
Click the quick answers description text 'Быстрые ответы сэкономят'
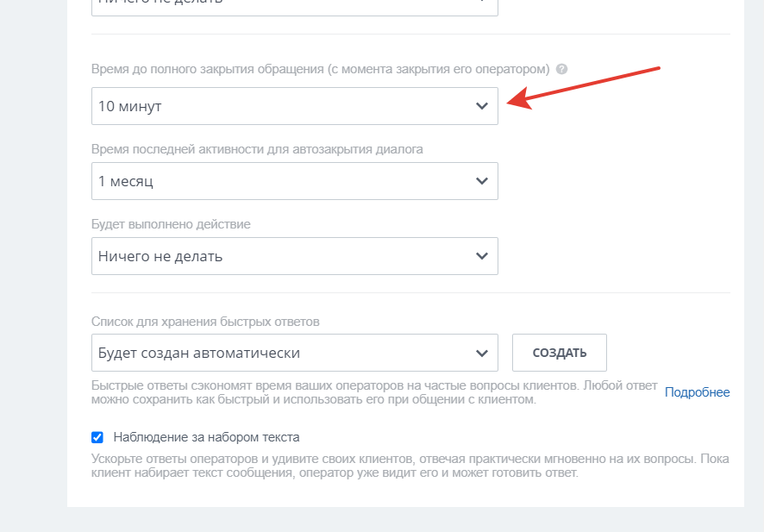pyautogui.click(x=374, y=392)
